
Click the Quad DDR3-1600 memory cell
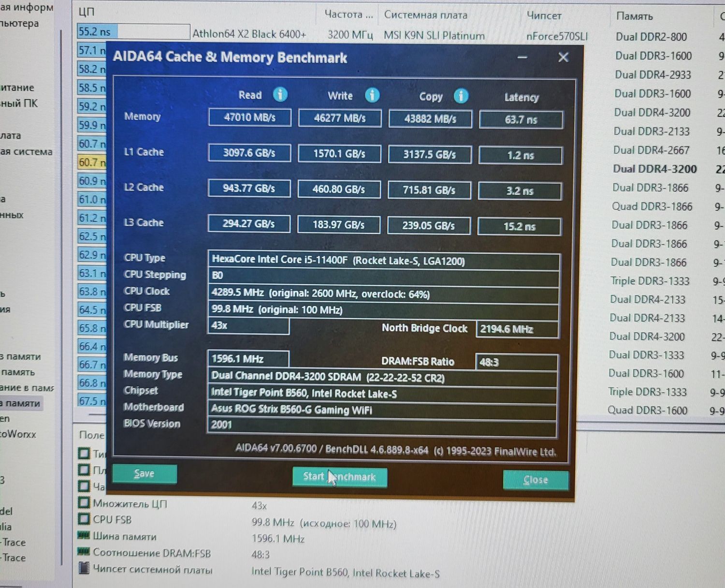click(647, 410)
